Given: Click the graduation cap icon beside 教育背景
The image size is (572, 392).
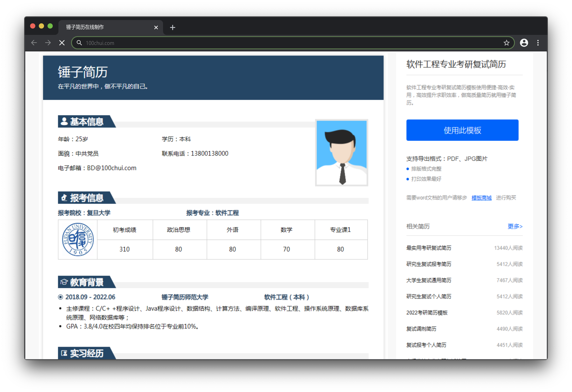Looking at the screenshot, I should [x=64, y=282].
